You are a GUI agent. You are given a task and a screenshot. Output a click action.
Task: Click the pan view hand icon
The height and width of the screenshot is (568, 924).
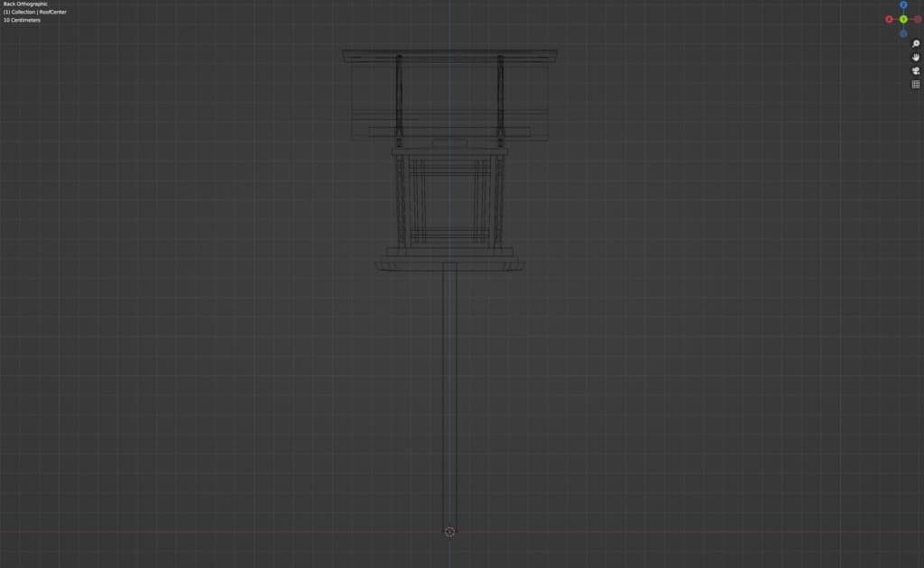(x=916, y=57)
